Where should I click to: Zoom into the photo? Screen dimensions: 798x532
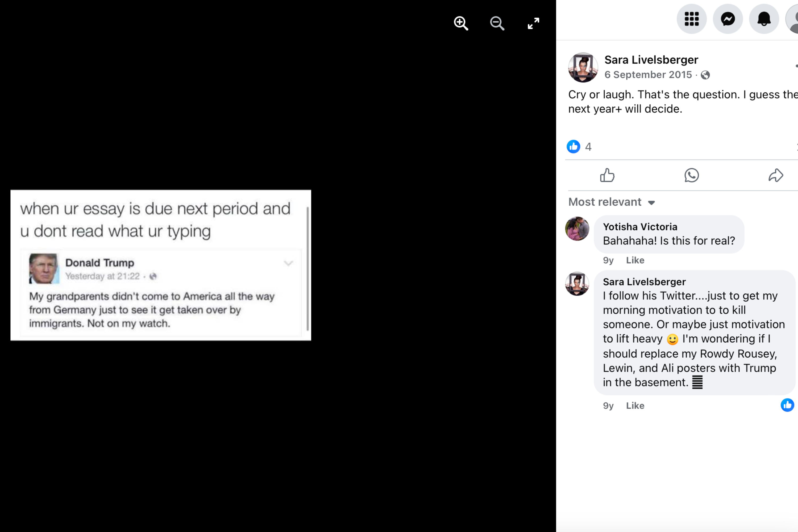pyautogui.click(x=460, y=23)
